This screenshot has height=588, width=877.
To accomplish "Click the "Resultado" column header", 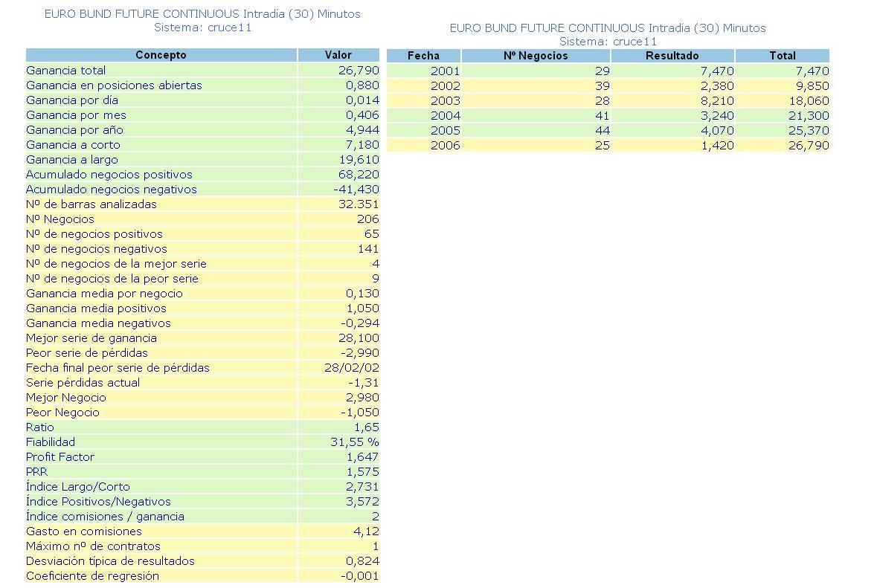I will click(672, 55).
